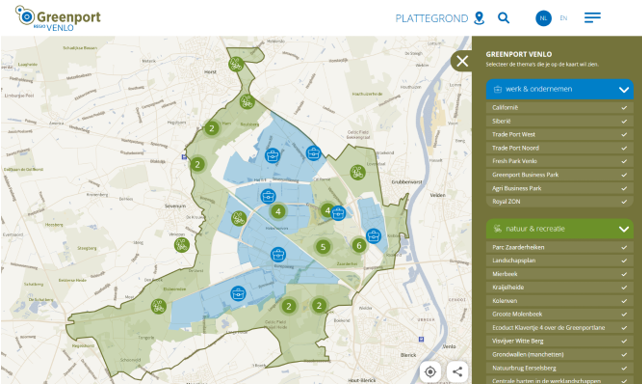Switch language to EN

[x=563, y=18]
